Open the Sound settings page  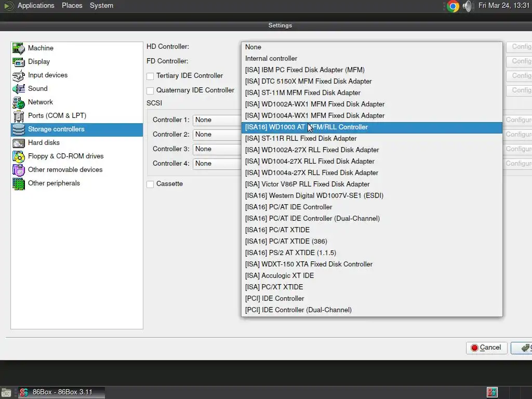point(77,89)
